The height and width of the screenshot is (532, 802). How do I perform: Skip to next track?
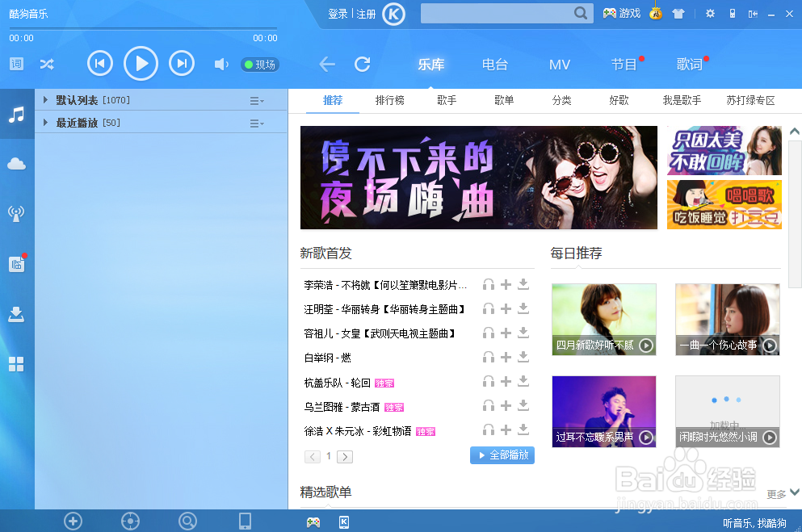pyautogui.click(x=182, y=63)
